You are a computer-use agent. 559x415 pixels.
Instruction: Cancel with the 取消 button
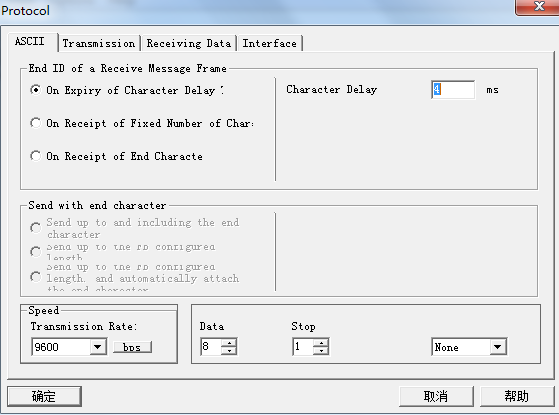pyautogui.click(x=436, y=396)
